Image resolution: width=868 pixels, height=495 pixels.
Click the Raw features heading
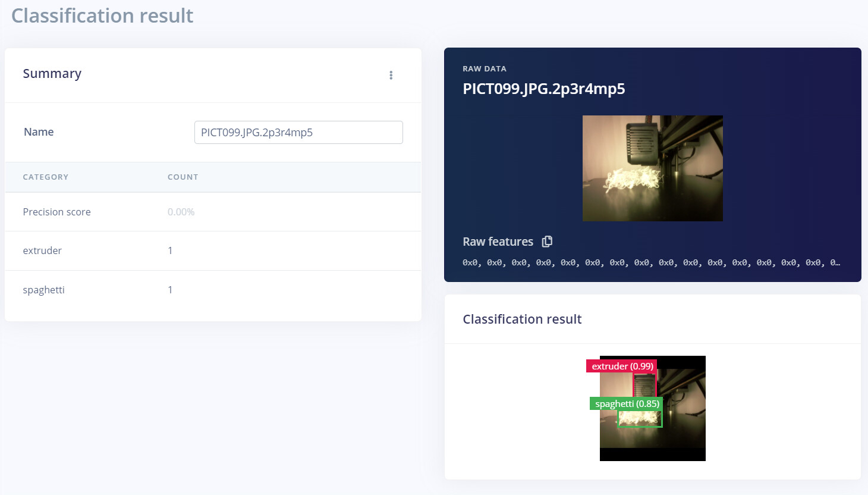498,242
